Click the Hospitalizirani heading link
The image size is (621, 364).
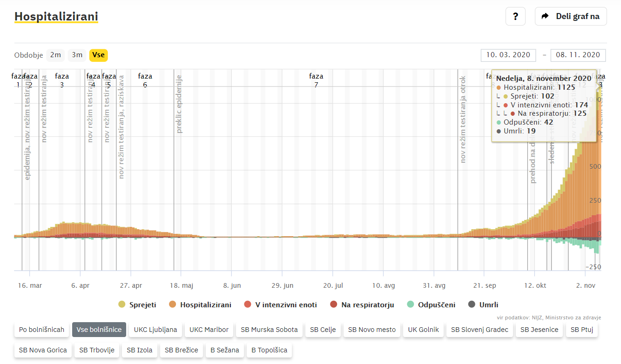(56, 17)
